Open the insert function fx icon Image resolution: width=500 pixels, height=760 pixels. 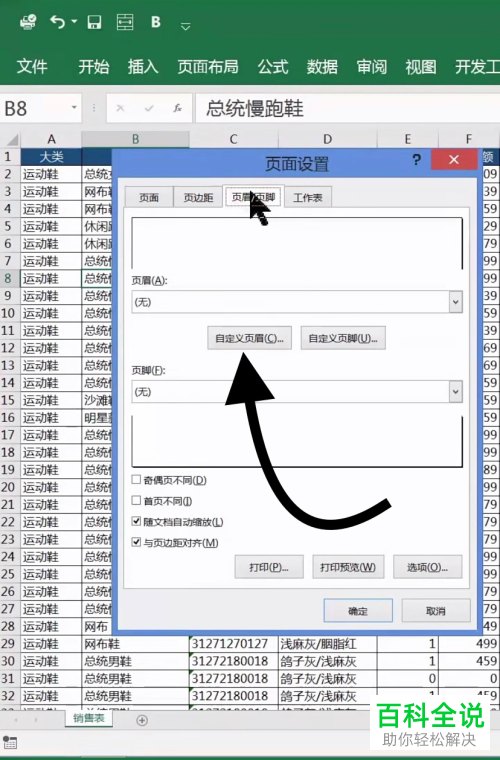click(178, 108)
